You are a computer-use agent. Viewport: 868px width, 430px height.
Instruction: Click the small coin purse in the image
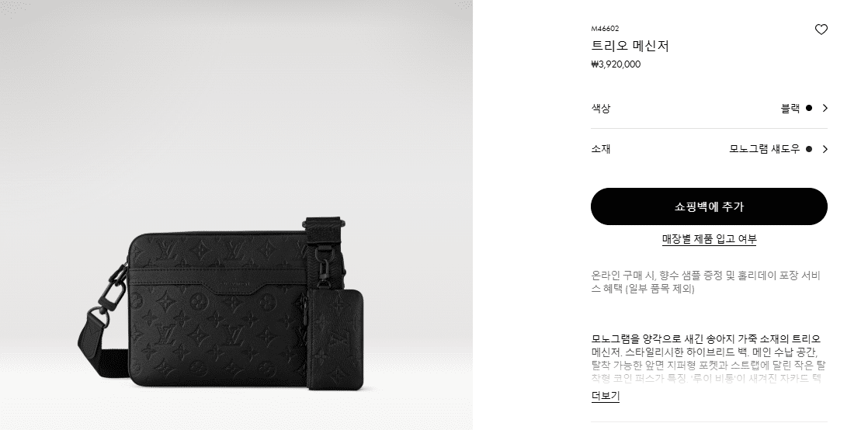(335, 339)
